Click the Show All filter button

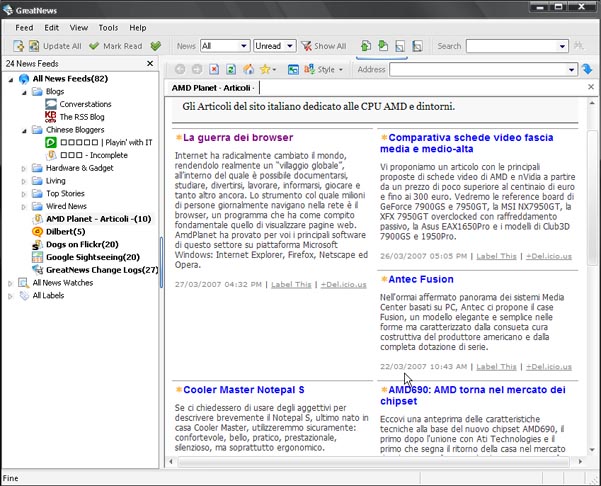[x=324, y=46]
